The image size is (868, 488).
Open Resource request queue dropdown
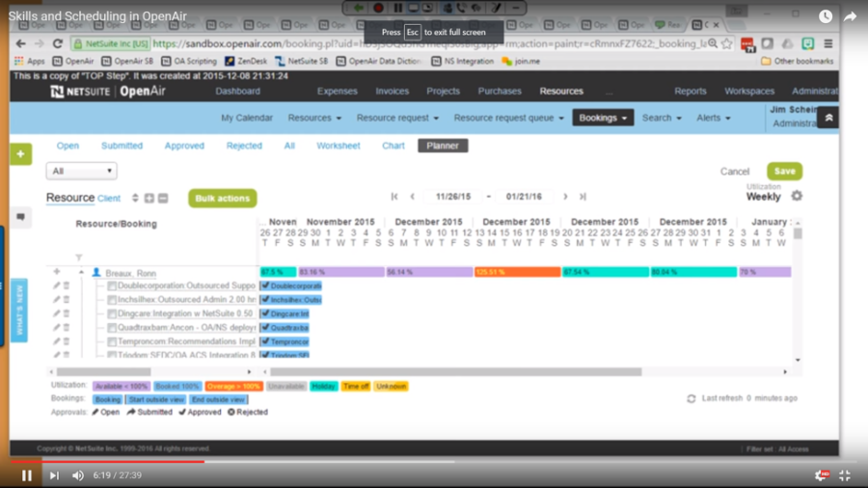[x=508, y=118]
